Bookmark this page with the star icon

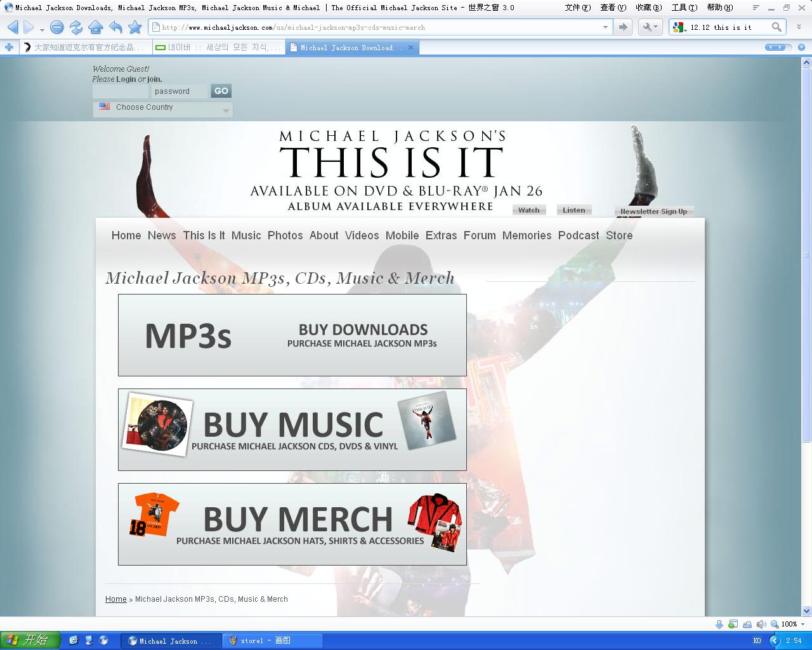[134, 28]
